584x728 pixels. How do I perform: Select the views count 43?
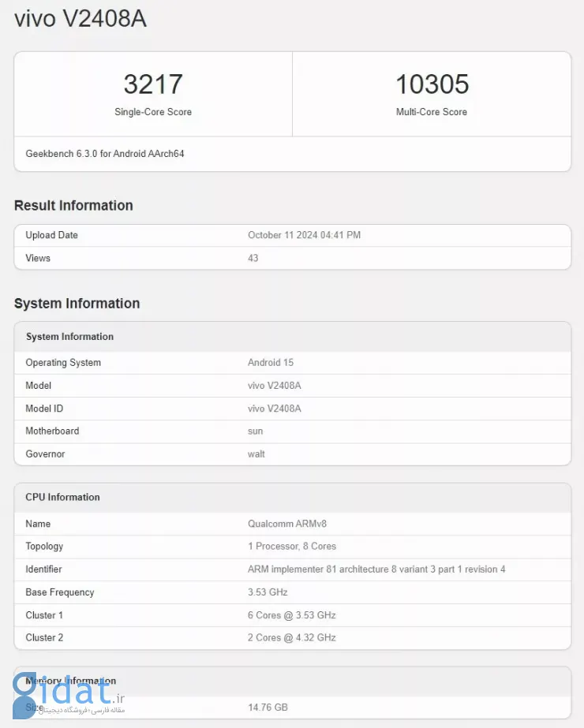253,258
